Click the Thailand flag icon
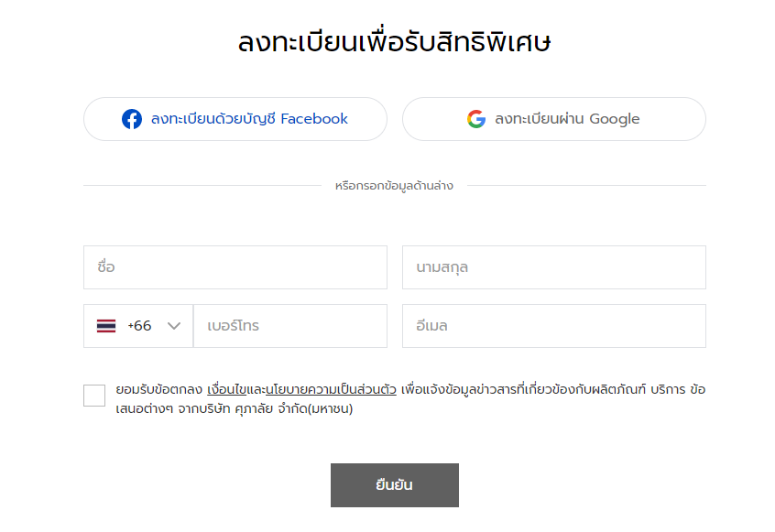The height and width of the screenshot is (532, 775). pyautogui.click(x=106, y=326)
